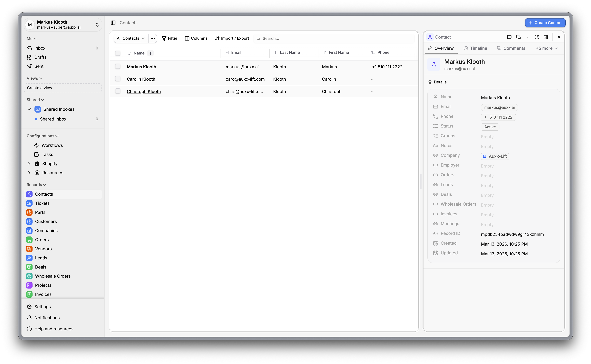This screenshot has width=591, height=364.
Task: Toggle the sidebar panel icon beside Contacts
Action: pyautogui.click(x=113, y=23)
